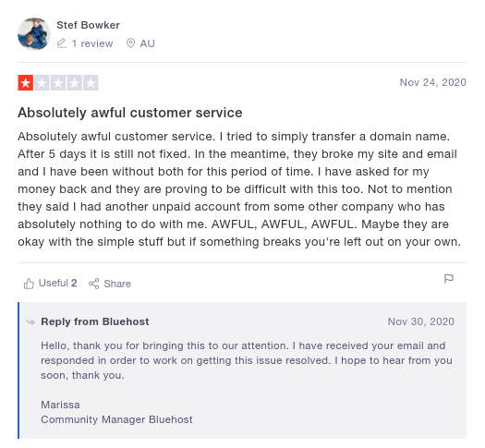Open the 'Absolutely awful customer service' title
Viewport: 485px width, 448px height.
point(130,113)
